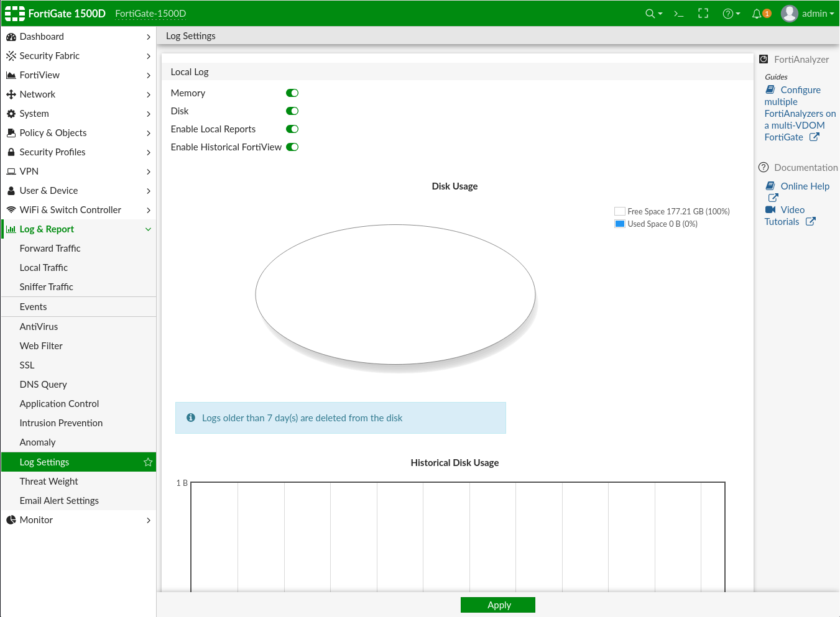Click the search magnifier icon
Screen dimensions: 840x617
650,14
